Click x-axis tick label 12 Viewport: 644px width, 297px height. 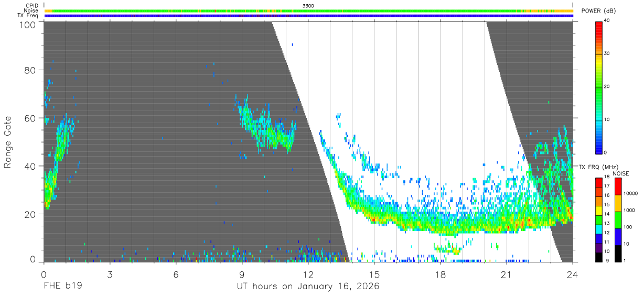point(308,274)
